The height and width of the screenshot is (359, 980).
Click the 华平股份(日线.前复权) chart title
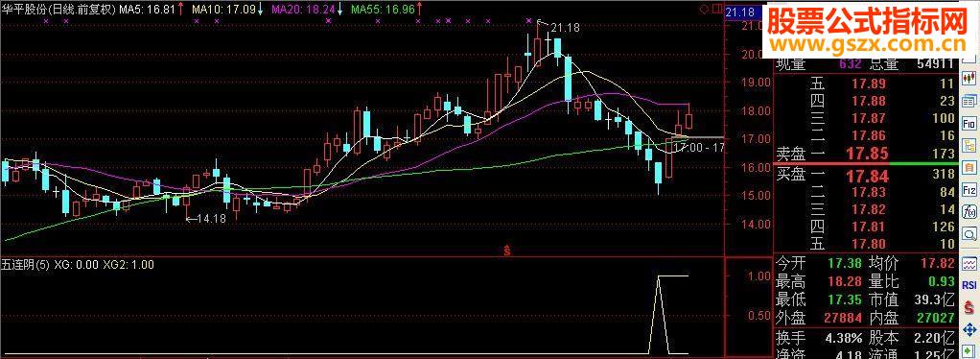point(58,10)
